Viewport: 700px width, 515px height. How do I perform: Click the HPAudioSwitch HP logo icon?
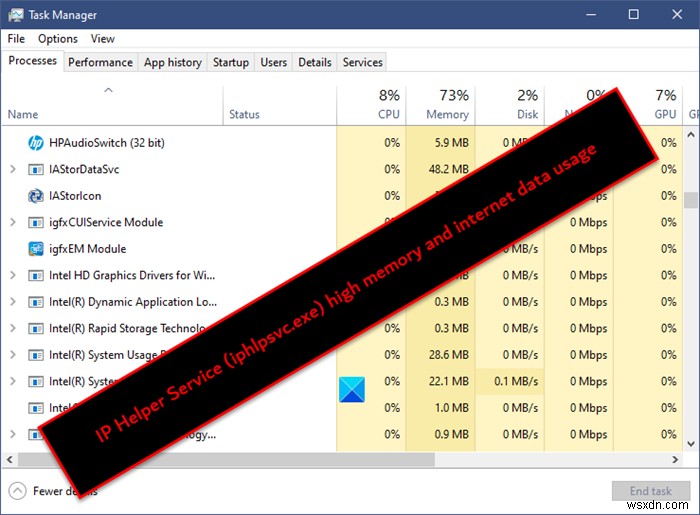click(36, 143)
